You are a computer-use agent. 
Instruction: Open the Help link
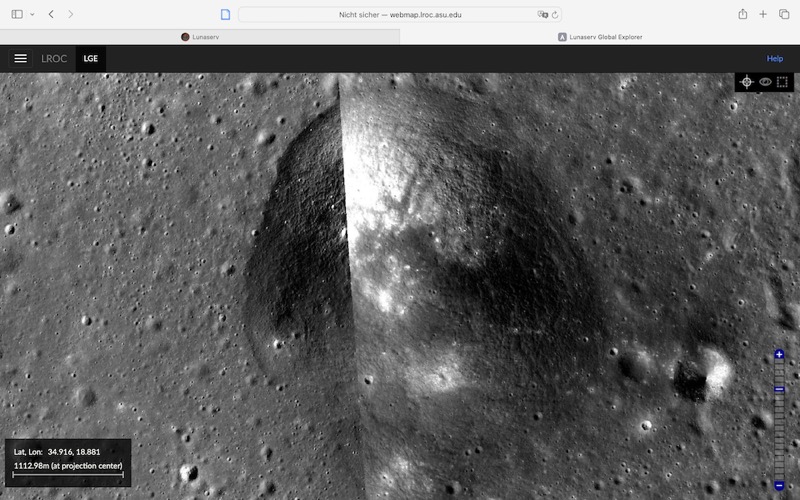(x=774, y=59)
